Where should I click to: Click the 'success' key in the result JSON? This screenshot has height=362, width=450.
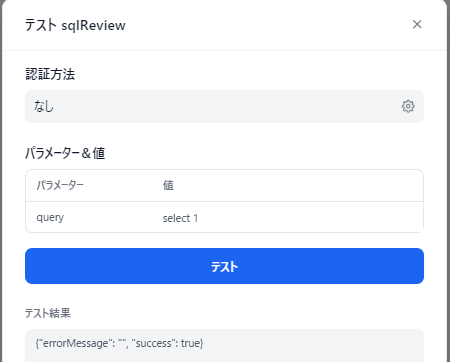(153, 343)
